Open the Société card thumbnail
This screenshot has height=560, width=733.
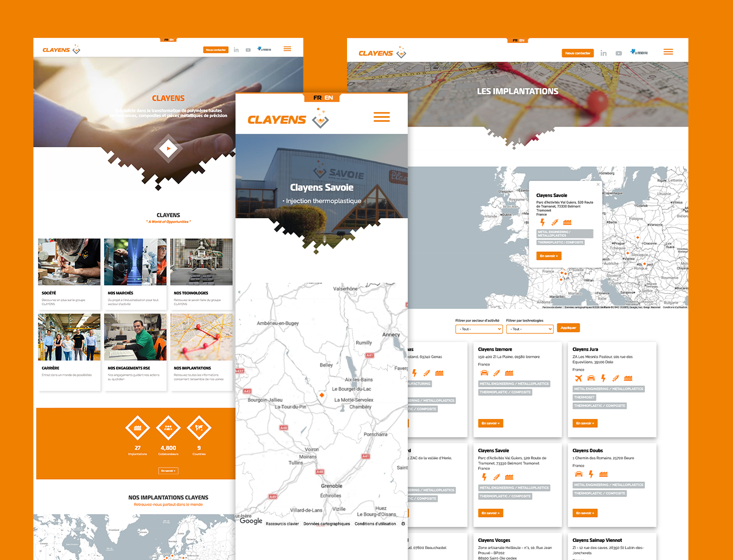(69, 262)
